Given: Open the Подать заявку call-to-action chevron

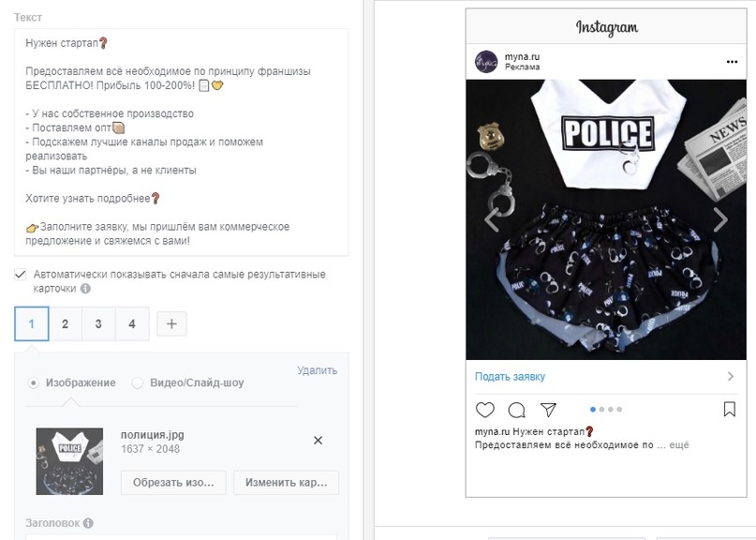Looking at the screenshot, I should [731, 377].
